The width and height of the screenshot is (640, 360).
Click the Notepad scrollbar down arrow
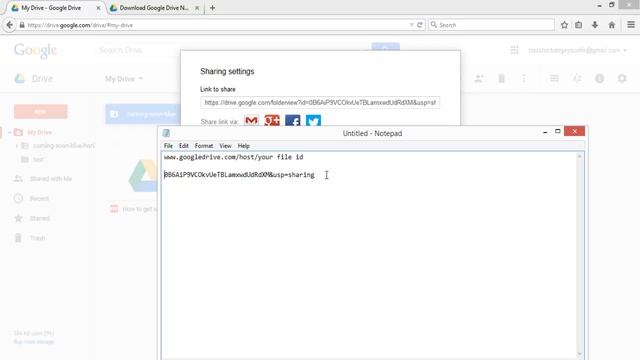pos(580,354)
